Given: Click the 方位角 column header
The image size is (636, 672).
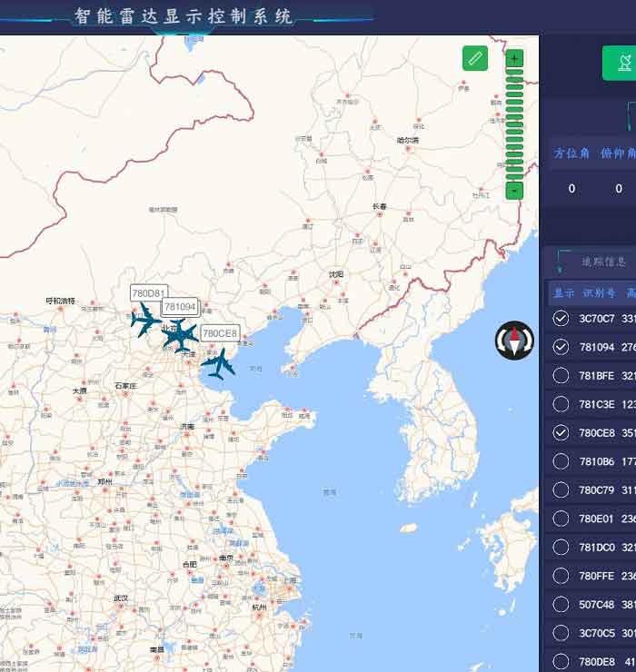Looking at the screenshot, I should 571,153.
